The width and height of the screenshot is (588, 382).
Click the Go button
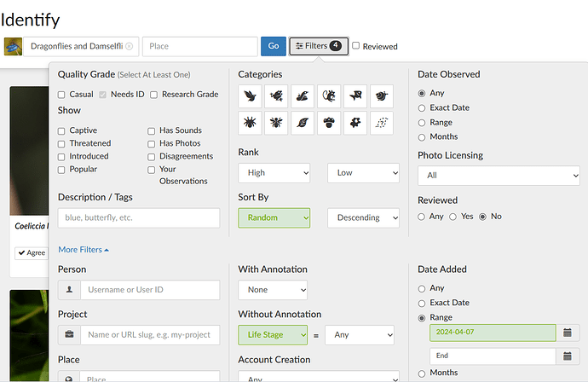(274, 46)
